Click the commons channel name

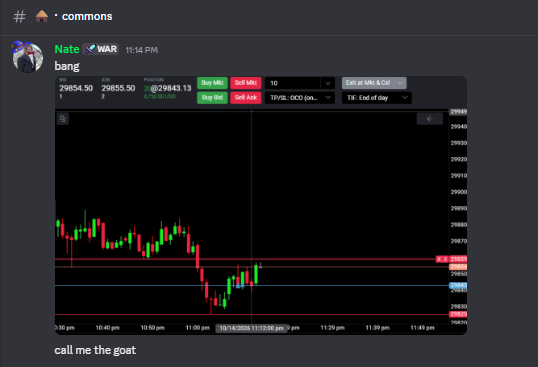pyautogui.click(x=87, y=16)
